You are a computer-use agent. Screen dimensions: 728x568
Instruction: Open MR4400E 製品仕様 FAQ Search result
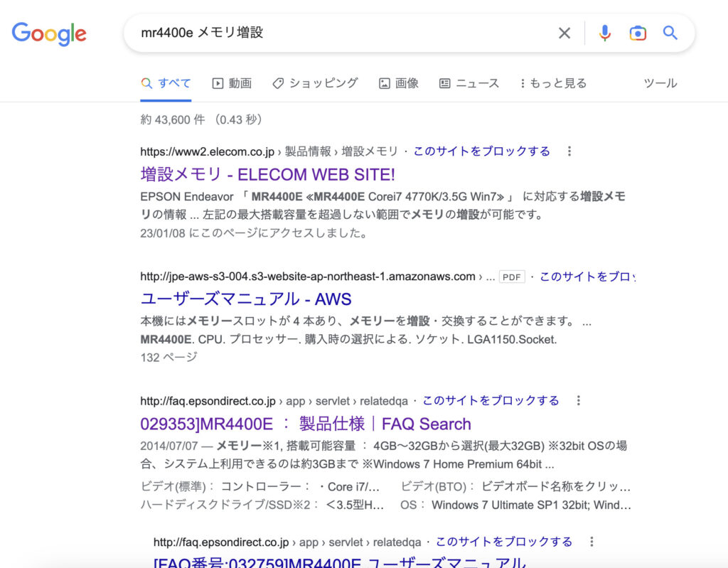click(x=306, y=424)
